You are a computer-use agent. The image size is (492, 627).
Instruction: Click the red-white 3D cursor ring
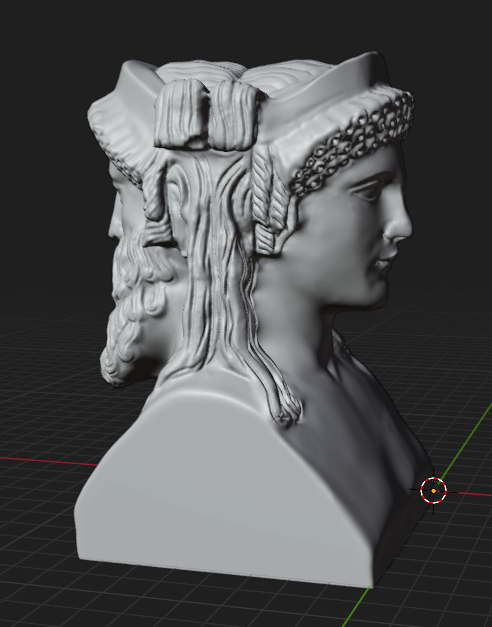[x=434, y=490]
